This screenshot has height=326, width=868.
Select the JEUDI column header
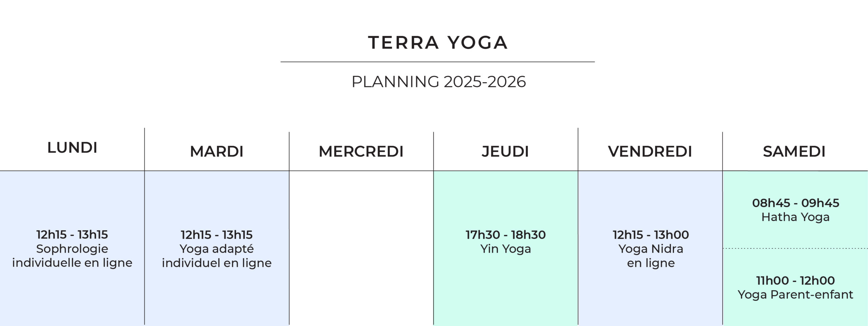[x=505, y=151]
